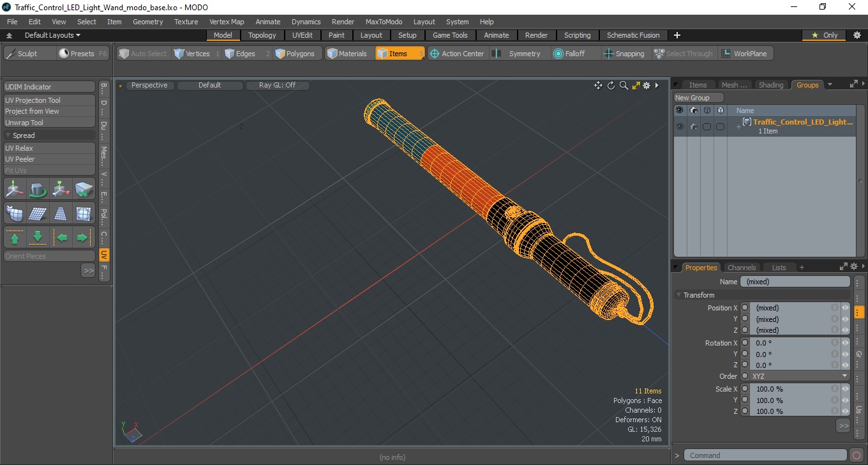Click the Scale Z value slider arrows
The width and height of the screenshot is (868, 465).
click(845, 411)
